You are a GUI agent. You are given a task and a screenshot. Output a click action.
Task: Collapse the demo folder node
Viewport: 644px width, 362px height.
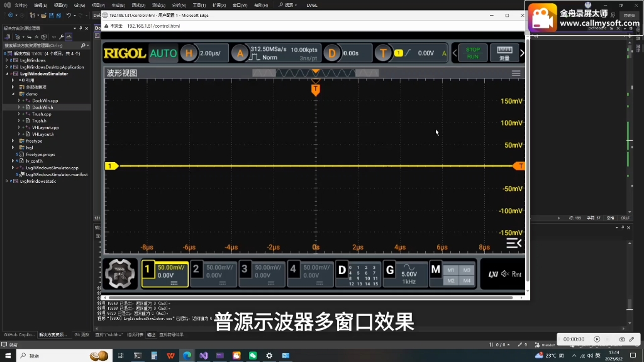(x=13, y=94)
